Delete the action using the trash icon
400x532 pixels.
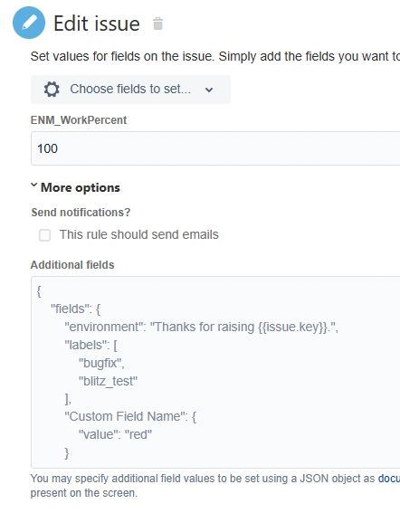tap(157, 24)
